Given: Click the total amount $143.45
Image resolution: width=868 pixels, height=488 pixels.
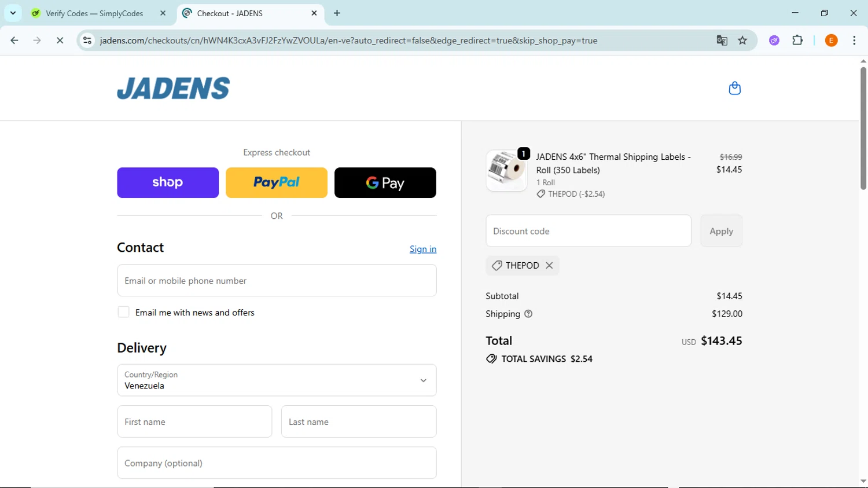Looking at the screenshot, I should point(721,341).
